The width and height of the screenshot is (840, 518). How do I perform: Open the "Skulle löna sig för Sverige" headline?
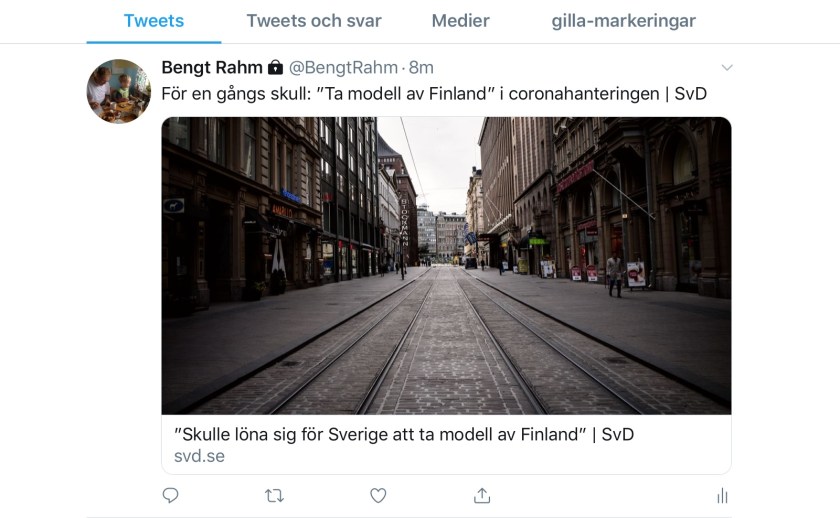pos(404,434)
